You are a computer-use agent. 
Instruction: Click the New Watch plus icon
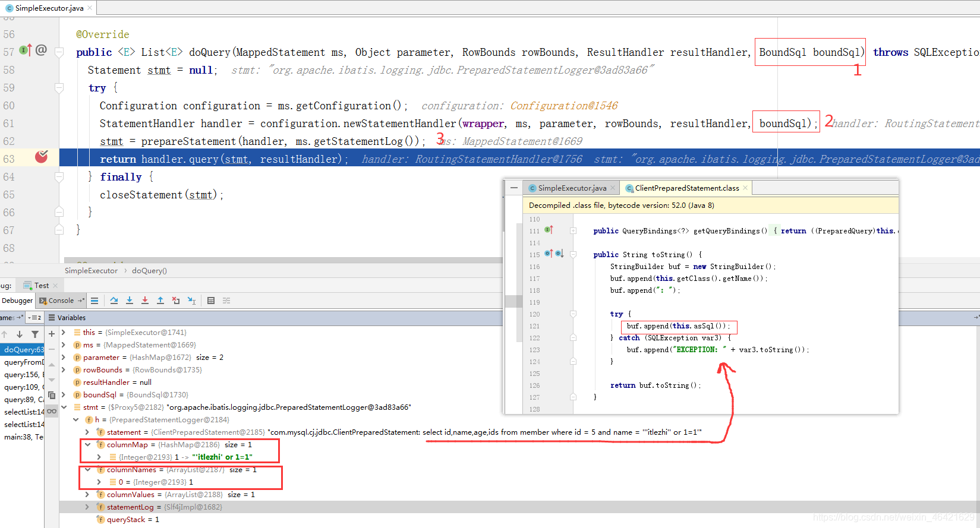coord(52,334)
